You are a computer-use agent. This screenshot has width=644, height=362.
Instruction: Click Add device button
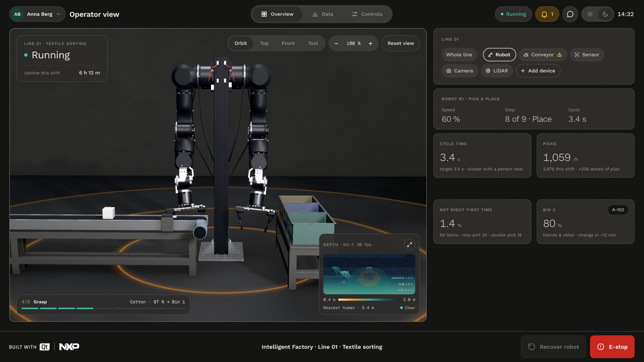point(538,71)
